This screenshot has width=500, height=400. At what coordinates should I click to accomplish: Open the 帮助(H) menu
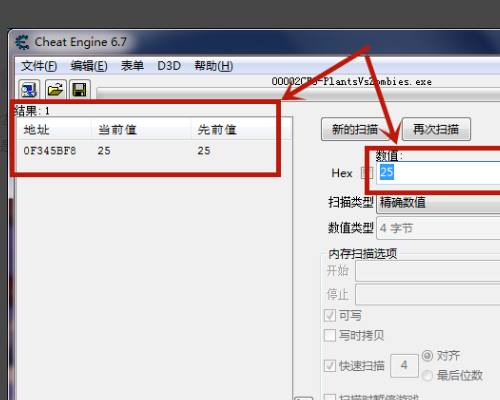(x=214, y=66)
